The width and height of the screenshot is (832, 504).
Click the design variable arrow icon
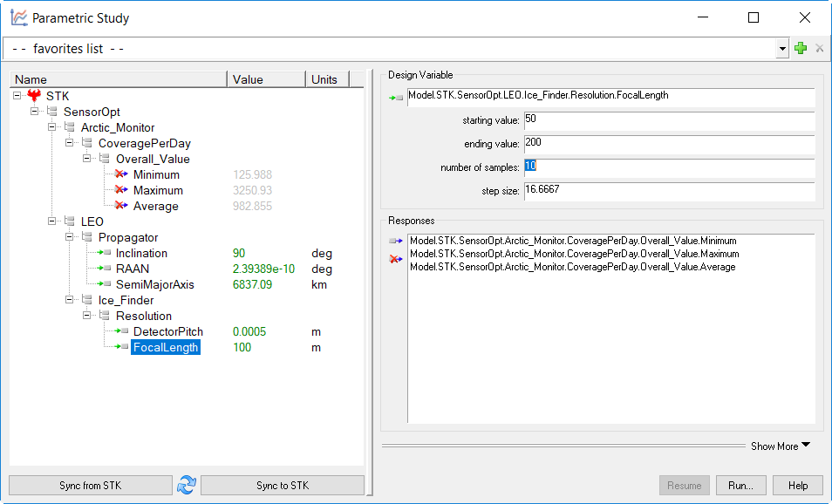[x=396, y=98]
